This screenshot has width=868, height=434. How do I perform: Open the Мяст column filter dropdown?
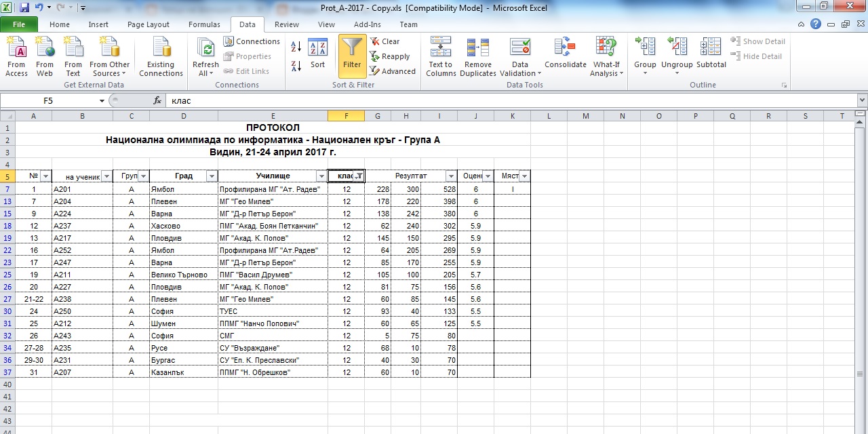click(524, 176)
